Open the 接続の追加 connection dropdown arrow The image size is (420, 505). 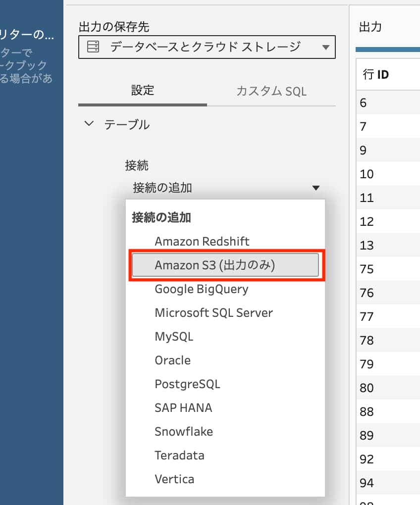click(x=315, y=188)
